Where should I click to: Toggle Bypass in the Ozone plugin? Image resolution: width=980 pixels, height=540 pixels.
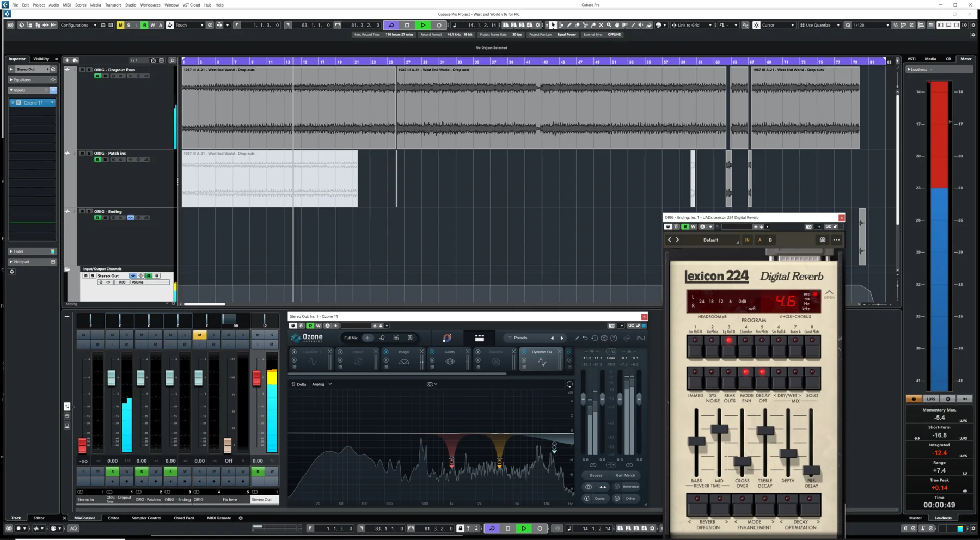(596, 475)
